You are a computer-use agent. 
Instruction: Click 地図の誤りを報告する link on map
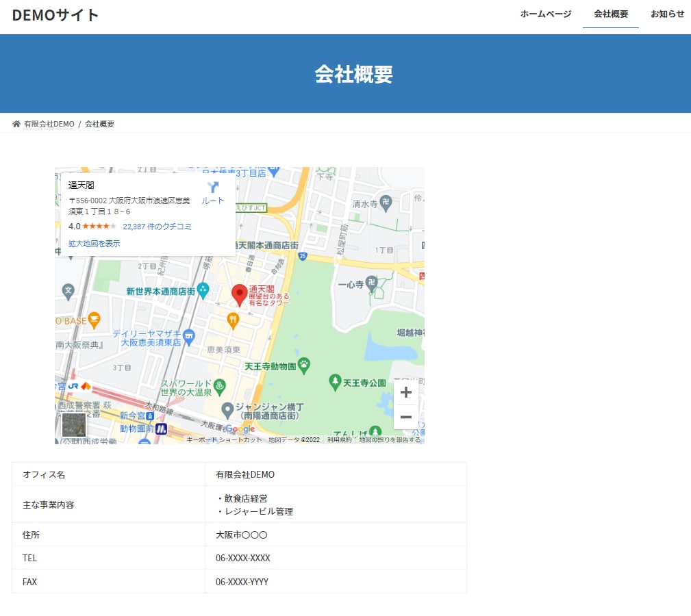[x=390, y=439]
